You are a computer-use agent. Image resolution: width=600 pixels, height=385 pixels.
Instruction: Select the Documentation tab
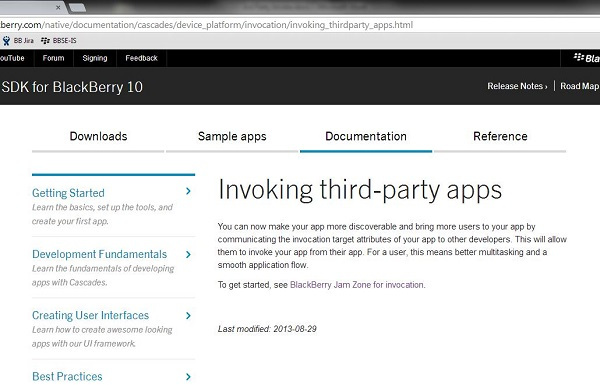pyautogui.click(x=366, y=137)
